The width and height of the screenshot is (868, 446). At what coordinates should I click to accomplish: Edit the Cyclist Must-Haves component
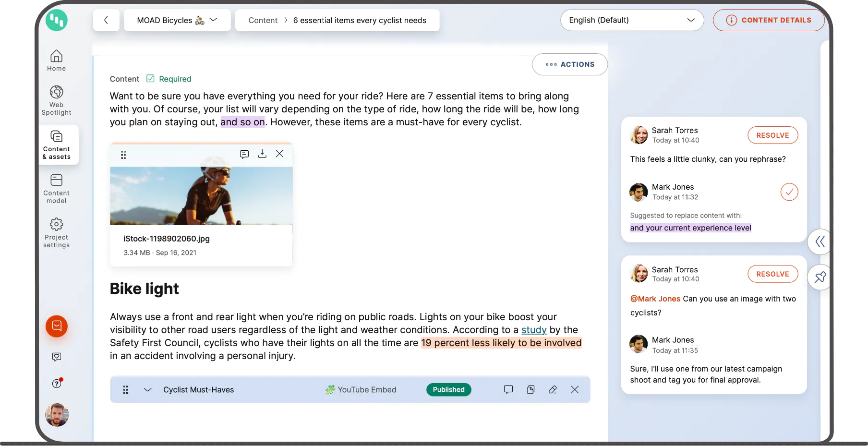553,390
